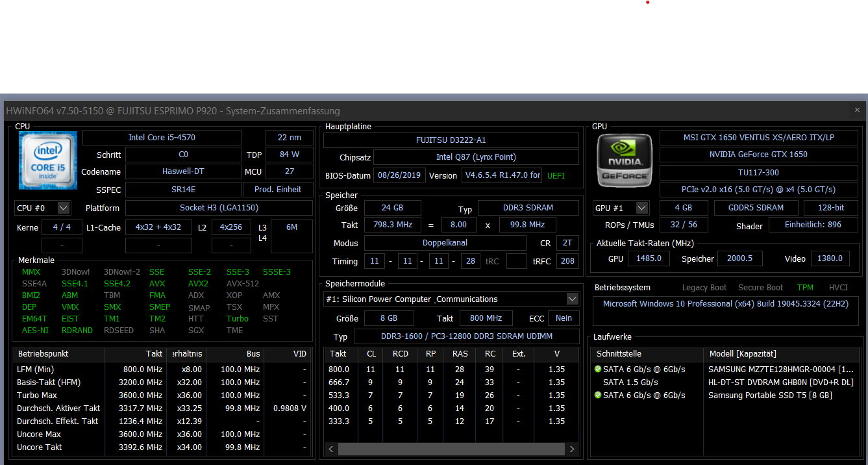
Task: Select the Uncore Takt row
Action: pos(162,447)
